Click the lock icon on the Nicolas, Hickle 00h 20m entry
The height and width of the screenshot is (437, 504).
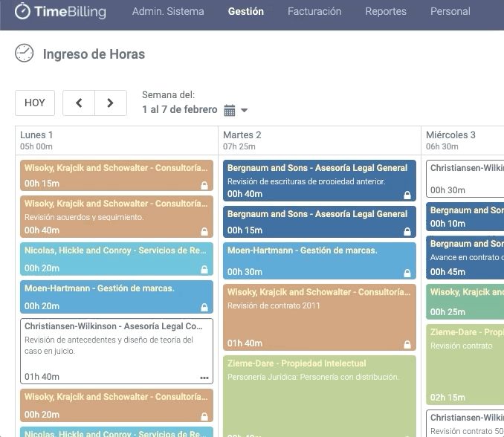(x=204, y=269)
